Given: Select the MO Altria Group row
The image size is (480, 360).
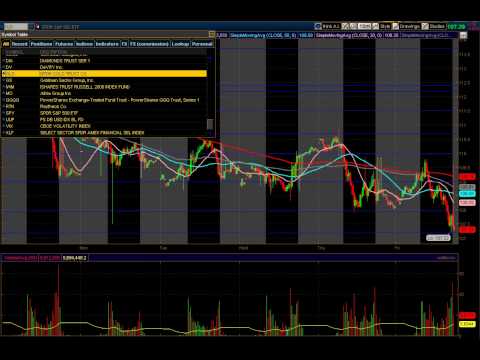Looking at the screenshot, I should pyautogui.click(x=104, y=93).
